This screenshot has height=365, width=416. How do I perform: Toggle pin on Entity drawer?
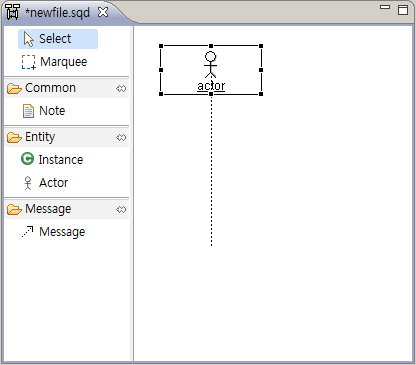pos(121,137)
